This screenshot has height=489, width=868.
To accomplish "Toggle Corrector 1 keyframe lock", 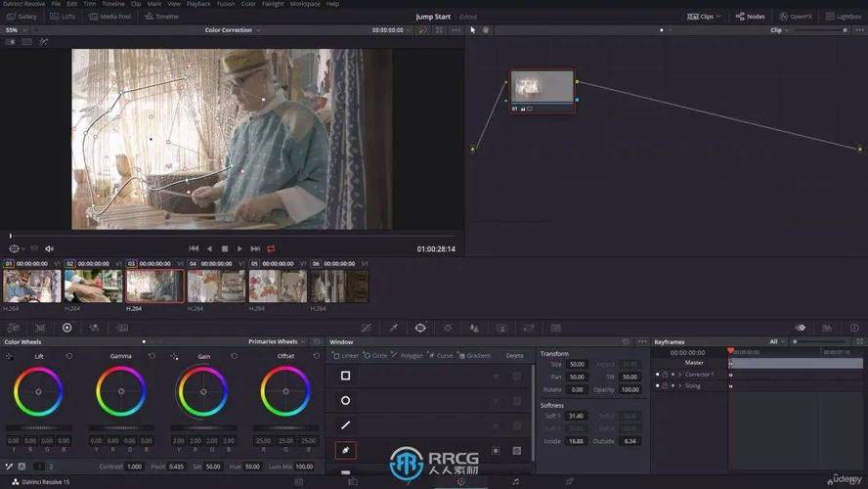I will point(665,375).
